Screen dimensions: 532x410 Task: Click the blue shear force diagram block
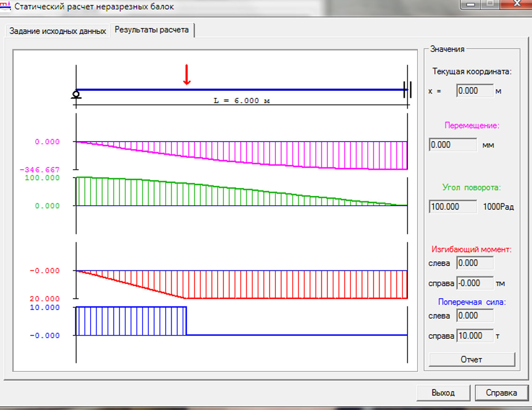(x=131, y=321)
